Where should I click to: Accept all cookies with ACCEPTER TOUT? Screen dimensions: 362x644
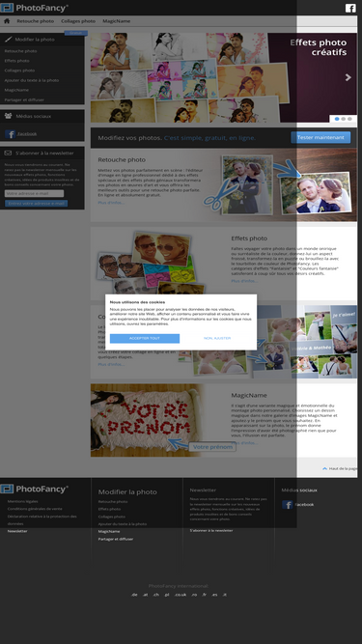145,339
